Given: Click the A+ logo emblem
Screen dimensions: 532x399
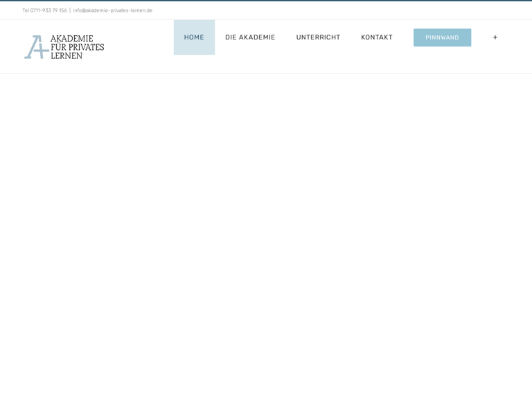Looking at the screenshot, I should pos(36,47).
